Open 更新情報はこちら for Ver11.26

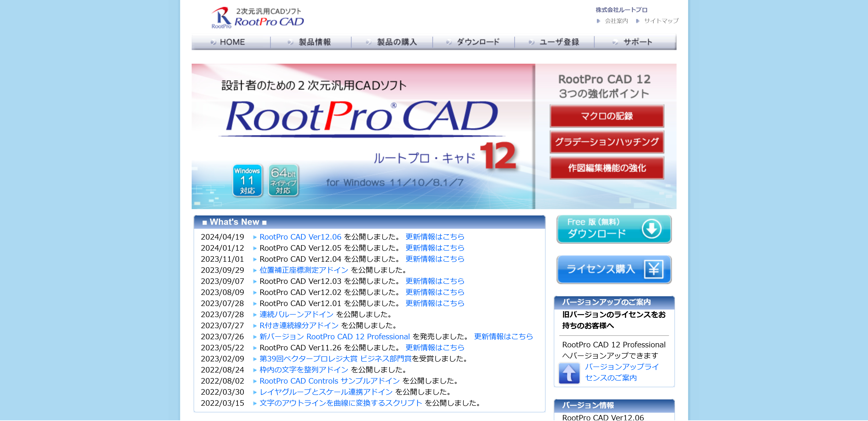tap(435, 348)
